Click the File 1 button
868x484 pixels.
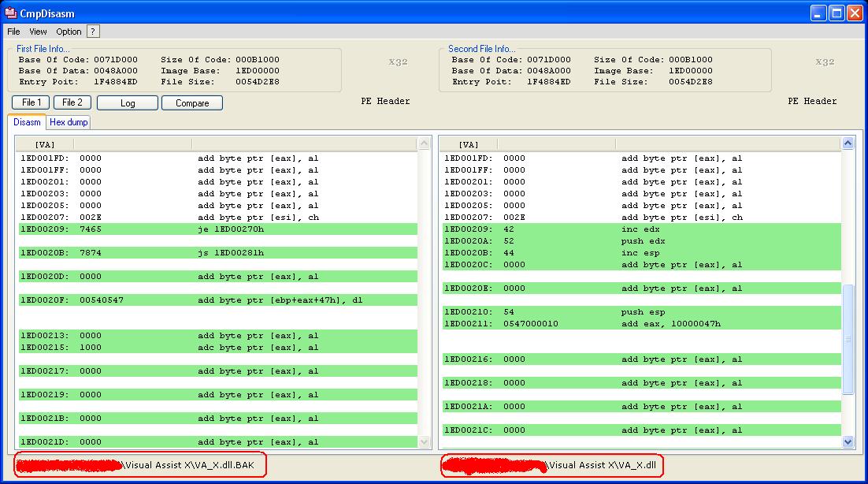(x=31, y=102)
